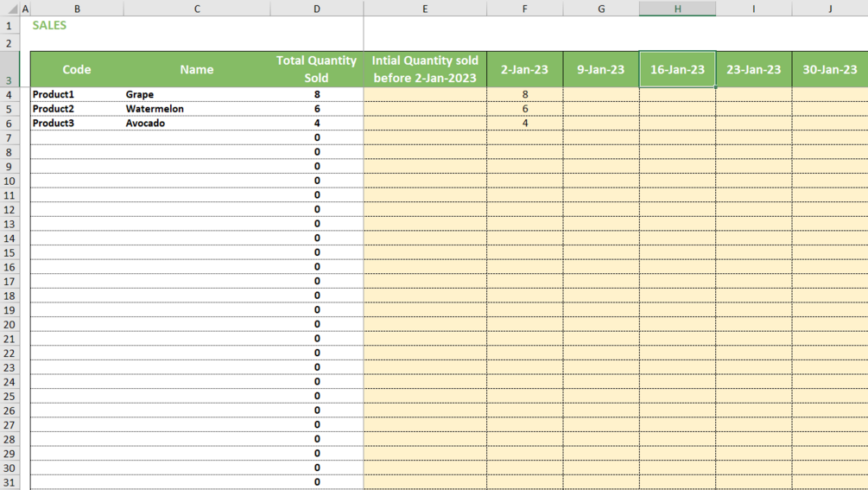This screenshot has height=490, width=868.
Task: Select column G header
Action: (601, 9)
